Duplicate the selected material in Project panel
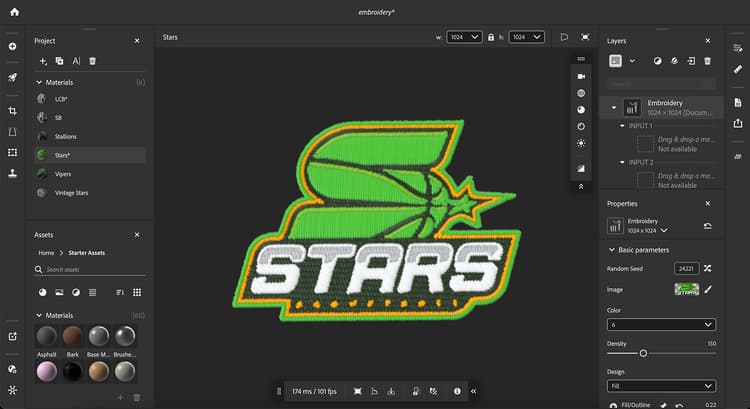The width and height of the screenshot is (750, 409). pos(59,61)
